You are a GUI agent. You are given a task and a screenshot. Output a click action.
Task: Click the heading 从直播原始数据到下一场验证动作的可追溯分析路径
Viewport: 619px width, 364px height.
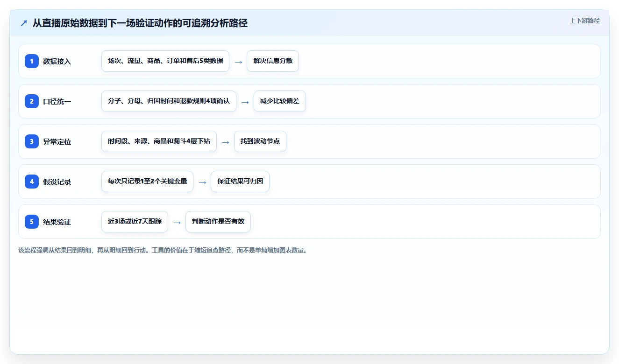point(140,23)
